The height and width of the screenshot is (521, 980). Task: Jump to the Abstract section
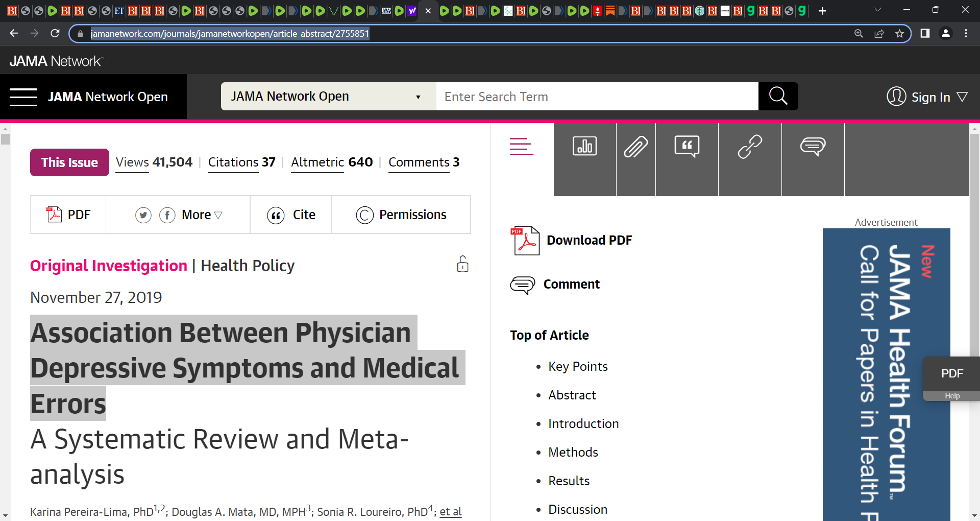tap(572, 395)
